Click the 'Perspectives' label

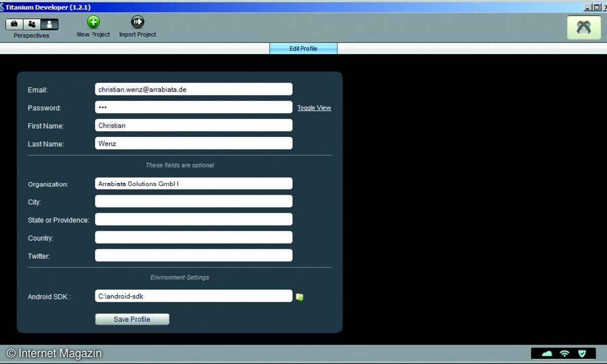[31, 36]
